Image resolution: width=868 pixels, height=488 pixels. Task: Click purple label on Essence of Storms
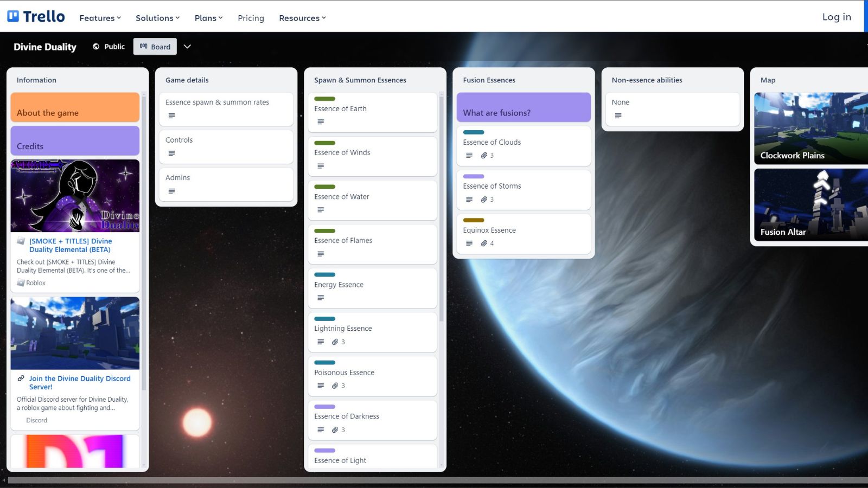tap(473, 176)
